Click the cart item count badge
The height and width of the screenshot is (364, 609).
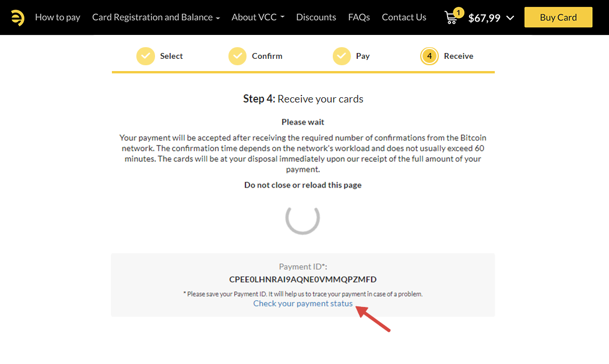click(458, 12)
